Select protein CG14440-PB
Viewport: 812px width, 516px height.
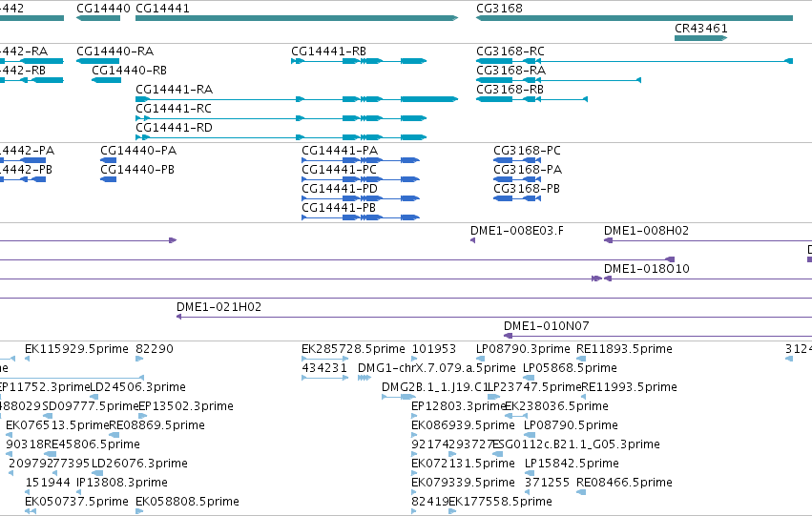tap(108, 179)
